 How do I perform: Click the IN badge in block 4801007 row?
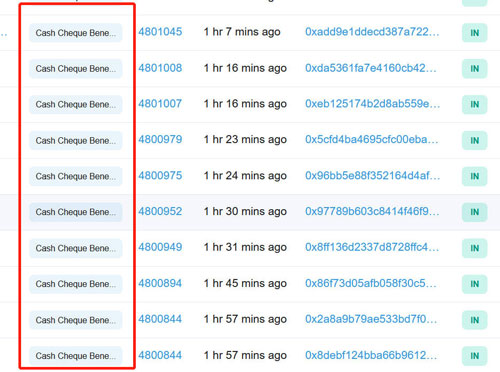coord(475,105)
